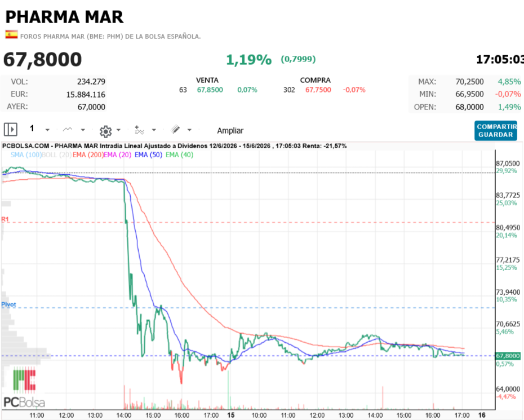Toggle the EMA (200) indicator legend

pyautogui.click(x=88, y=155)
